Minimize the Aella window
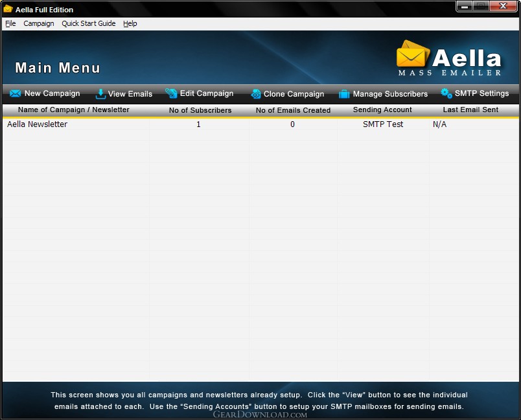Screen dimensions: 521x420 click(465, 6)
